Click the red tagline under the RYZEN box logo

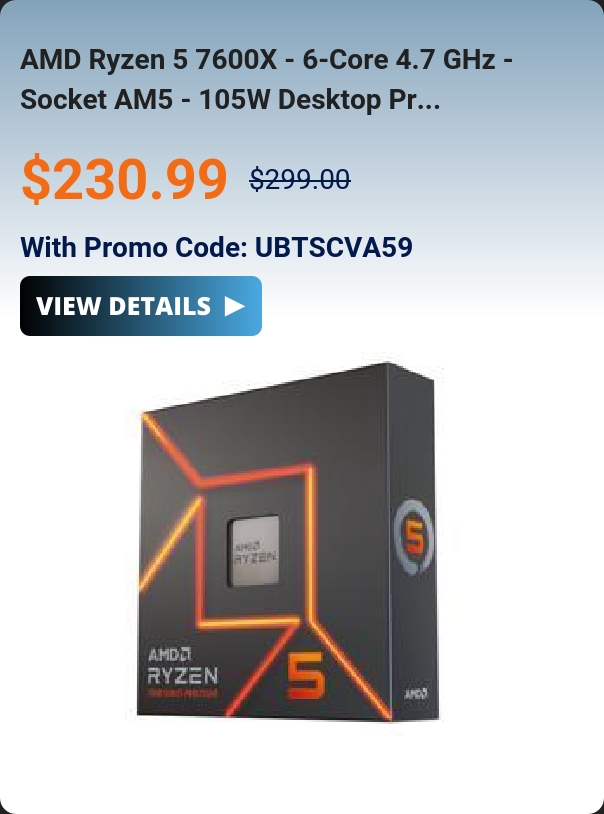click(183, 693)
